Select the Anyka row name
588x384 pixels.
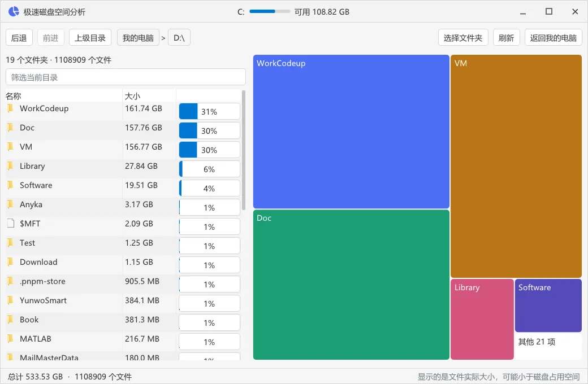click(31, 204)
